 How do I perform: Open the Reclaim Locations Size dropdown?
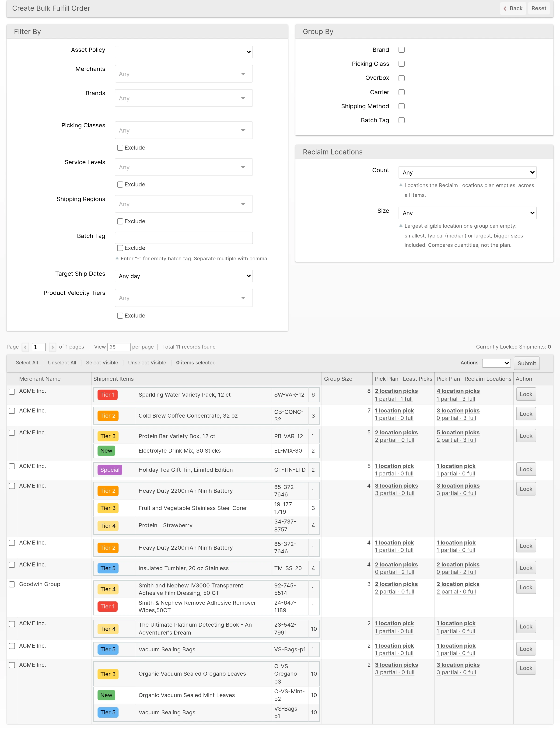(x=467, y=213)
